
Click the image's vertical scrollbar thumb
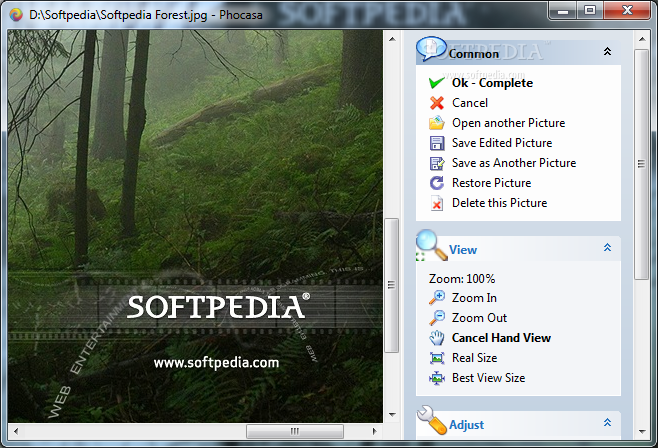click(x=392, y=285)
